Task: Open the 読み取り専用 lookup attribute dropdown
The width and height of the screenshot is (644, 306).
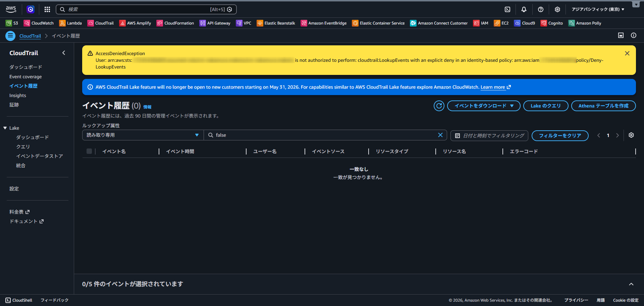Action: pyautogui.click(x=143, y=135)
